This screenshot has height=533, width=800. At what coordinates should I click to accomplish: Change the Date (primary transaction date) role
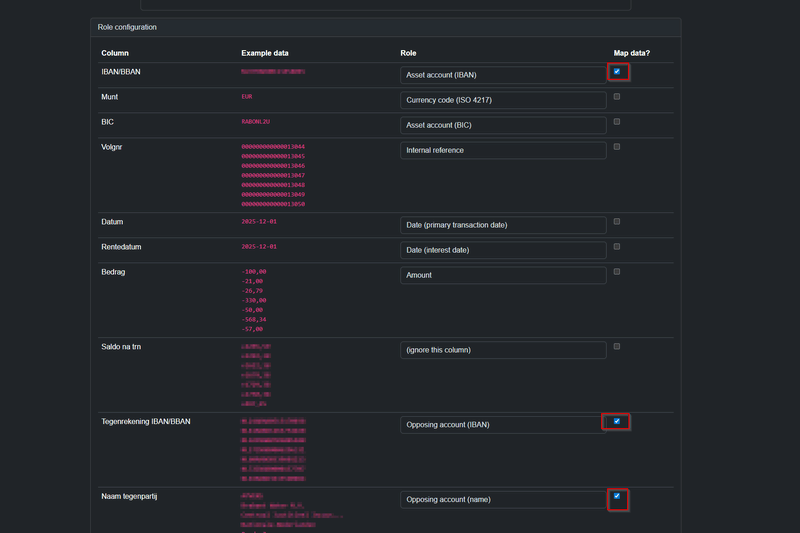(503, 225)
